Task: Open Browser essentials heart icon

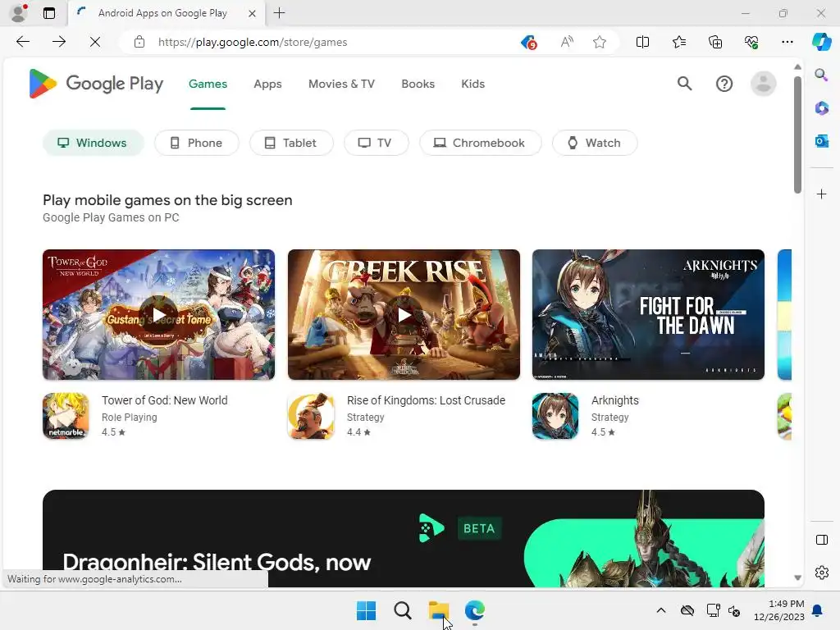Action: 751,42
